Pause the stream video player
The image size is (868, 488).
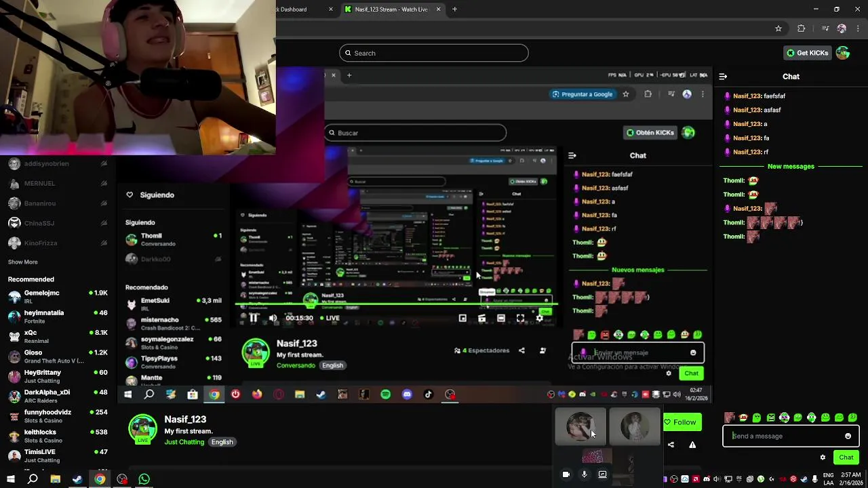[x=254, y=318]
